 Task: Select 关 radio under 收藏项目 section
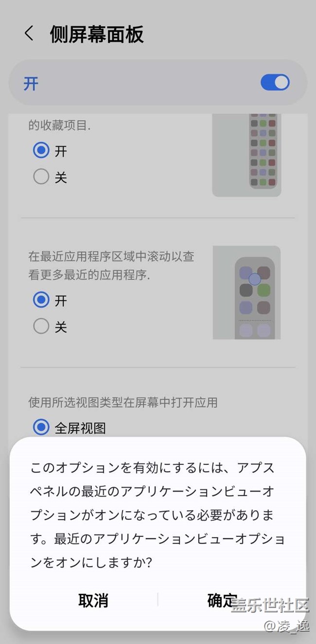[41, 177]
